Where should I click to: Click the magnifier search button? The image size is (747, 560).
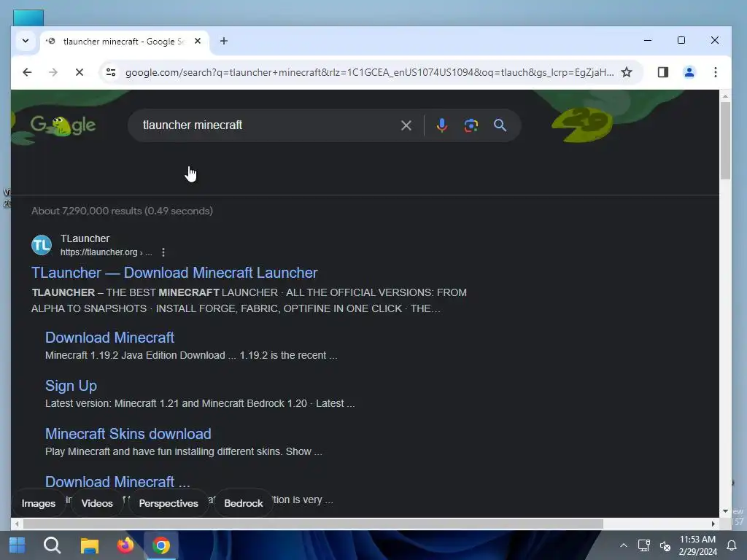pyautogui.click(x=500, y=125)
